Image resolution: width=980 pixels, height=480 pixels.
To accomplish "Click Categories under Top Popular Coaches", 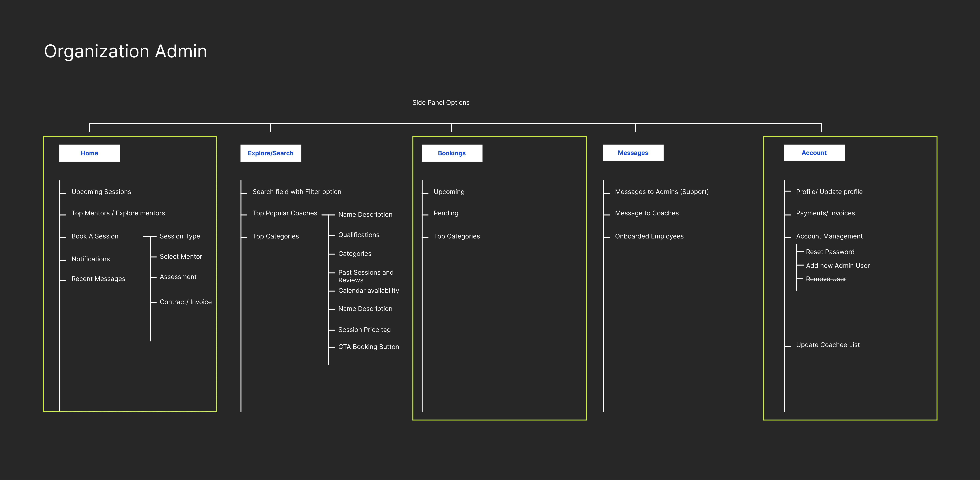I will pyautogui.click(x=355, y=254).
